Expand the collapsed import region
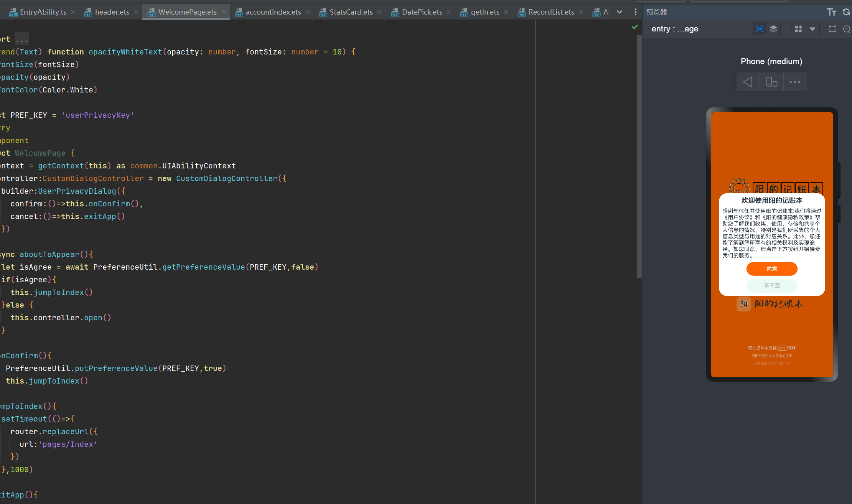The width and height of the screenshot is (852, 504). tap(21, 39)
